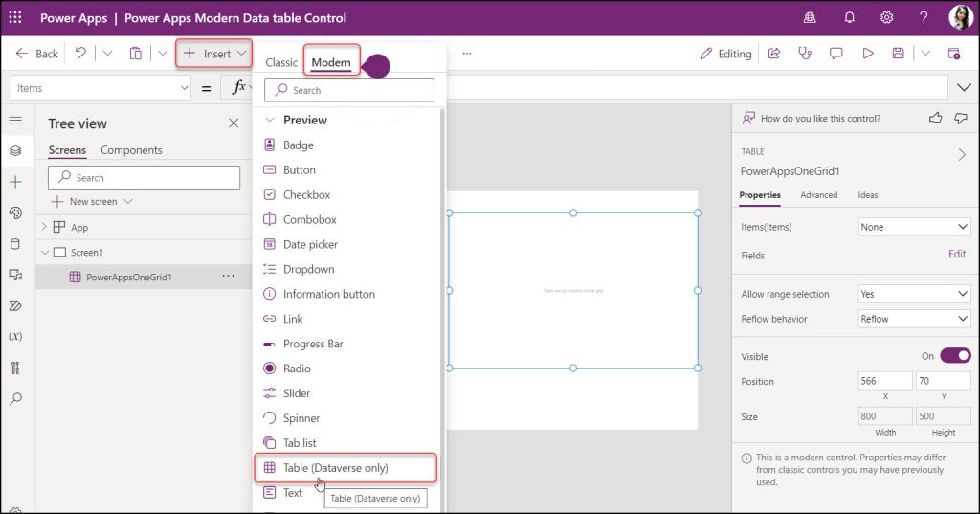Open the environment icon in header
Image resolution: width=980 pixels, height=514 pixels.
(810, 17)
